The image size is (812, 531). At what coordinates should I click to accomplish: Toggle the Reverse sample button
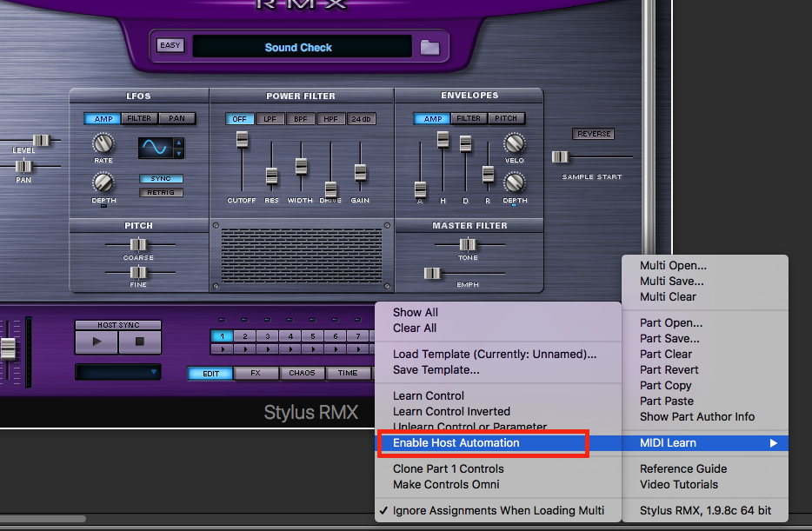coord(593,134)
